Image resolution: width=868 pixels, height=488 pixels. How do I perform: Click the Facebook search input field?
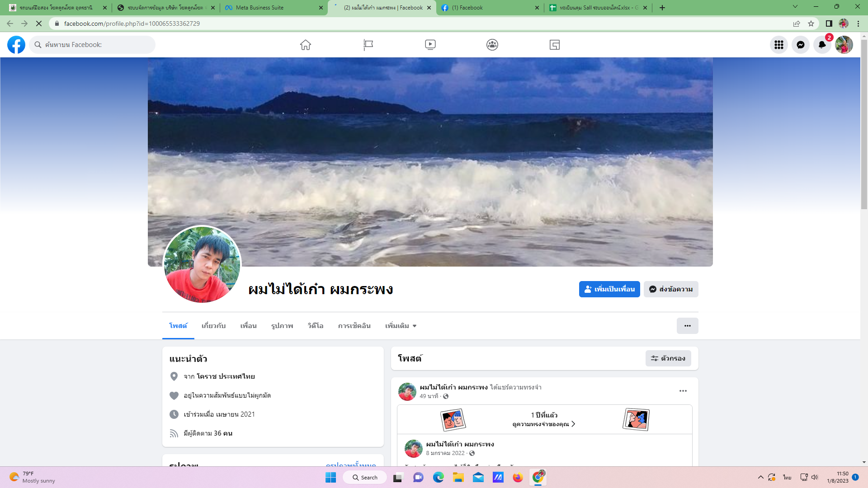(97, 45)
